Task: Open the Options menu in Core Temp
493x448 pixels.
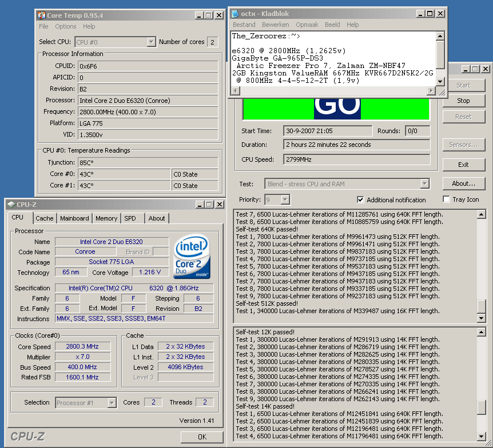Action: tap(65, 26)
